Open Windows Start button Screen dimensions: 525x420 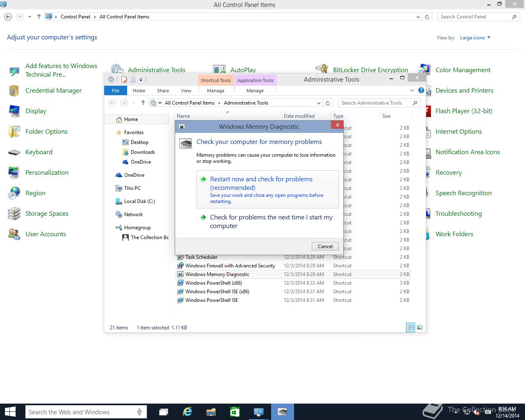coord(10,412)
